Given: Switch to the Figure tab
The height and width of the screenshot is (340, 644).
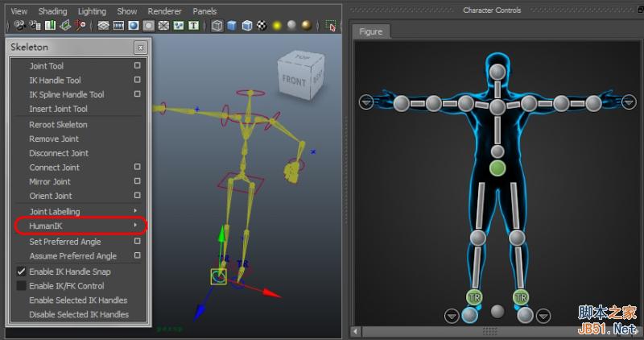Looking at the screenshot, I should (x=371, y=31).
